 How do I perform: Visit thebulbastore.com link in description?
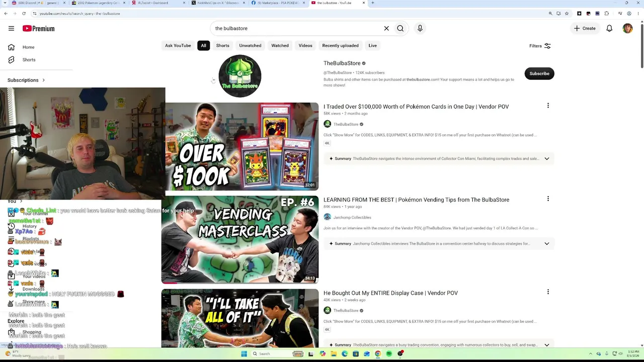pos(422,79)
